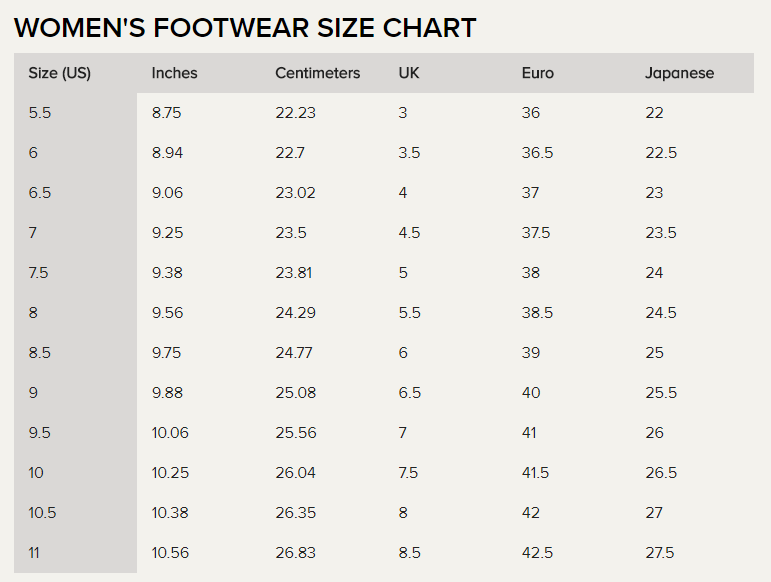Viewport: 771px width, 582px height.
Task: Click the 9.88 inches cell
Action: [x=167, y=393]
